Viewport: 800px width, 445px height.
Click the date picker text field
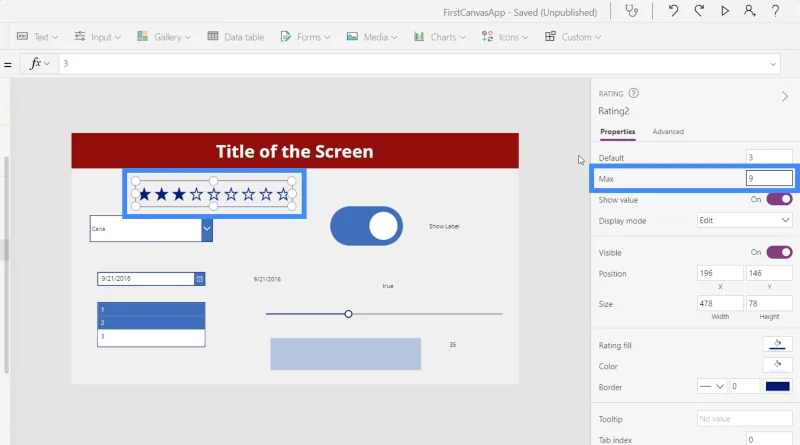point(145,279)
